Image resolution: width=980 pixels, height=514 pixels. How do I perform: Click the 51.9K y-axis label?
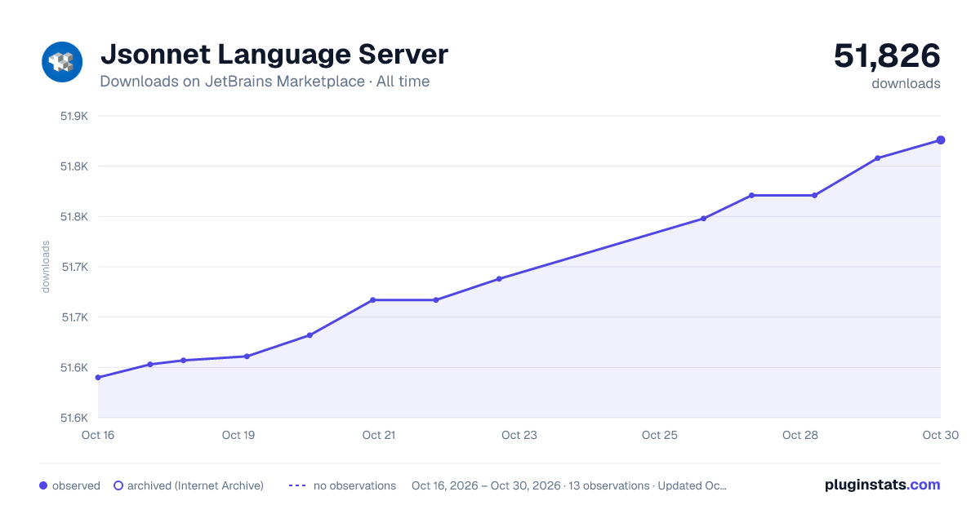(74, 116)
